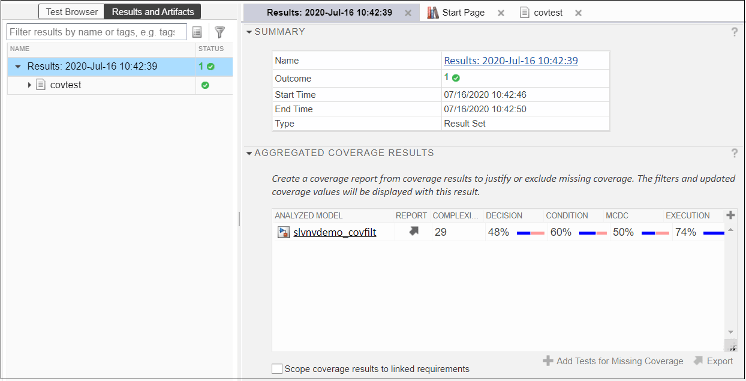The width and height of the screenshot is (746, 381).
Task: Open coverage report arrow for slvnvdemo_covfilt
Action: [x=413, y=231]
